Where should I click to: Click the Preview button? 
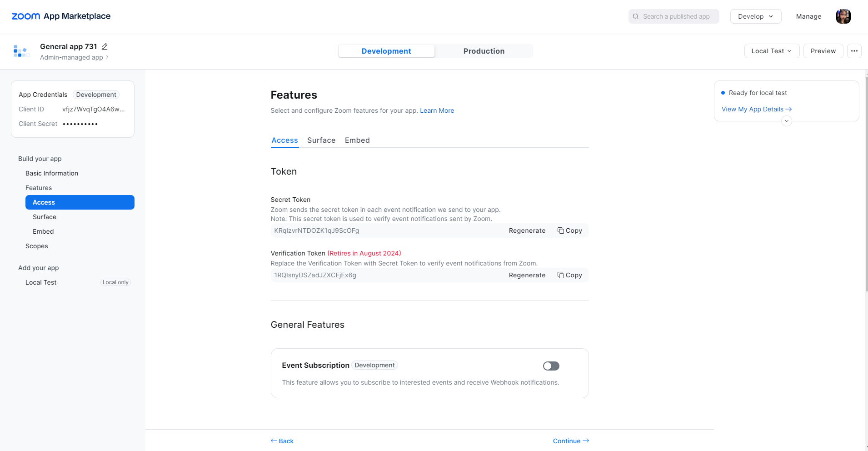[823, 51]
